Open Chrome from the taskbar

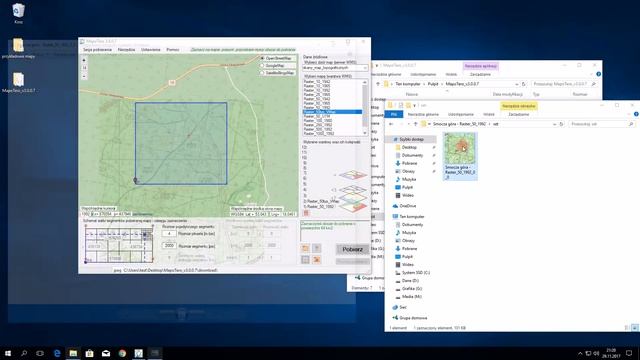point(122,353)
